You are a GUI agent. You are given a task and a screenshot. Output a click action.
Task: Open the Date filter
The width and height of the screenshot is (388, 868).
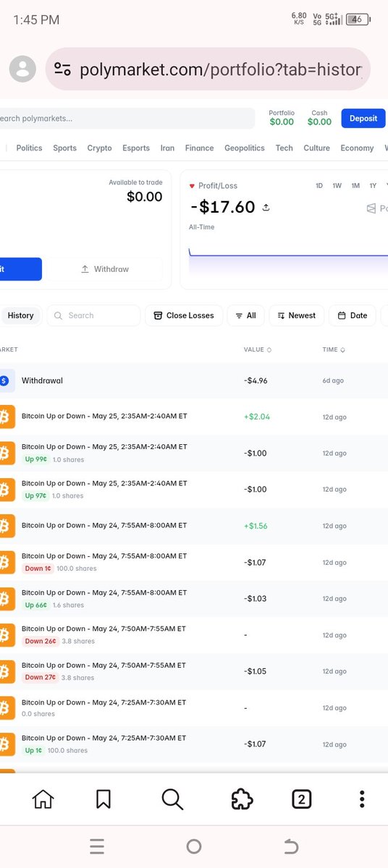pyautogui.click(x=352, y=315)
